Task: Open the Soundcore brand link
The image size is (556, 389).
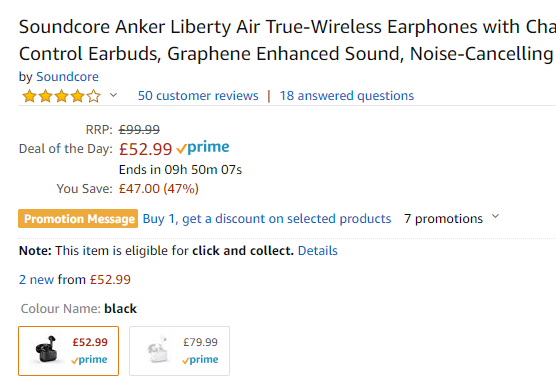Action: [67, 77]
